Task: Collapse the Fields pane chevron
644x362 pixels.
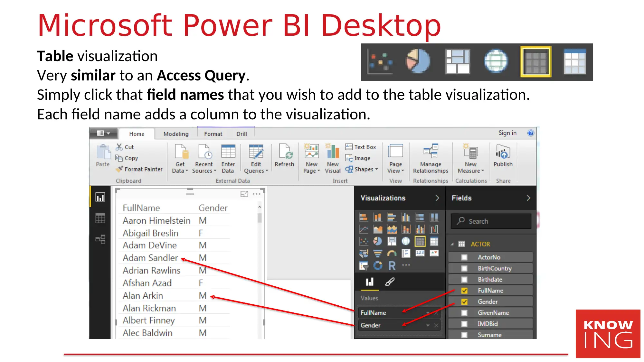Action: point(528,198)
